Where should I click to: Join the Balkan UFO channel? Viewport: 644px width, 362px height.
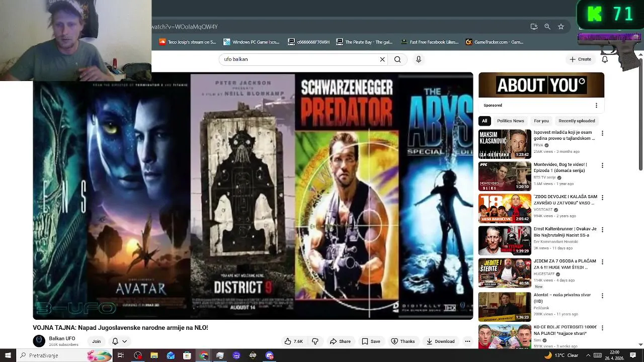(x=96, y=341)
